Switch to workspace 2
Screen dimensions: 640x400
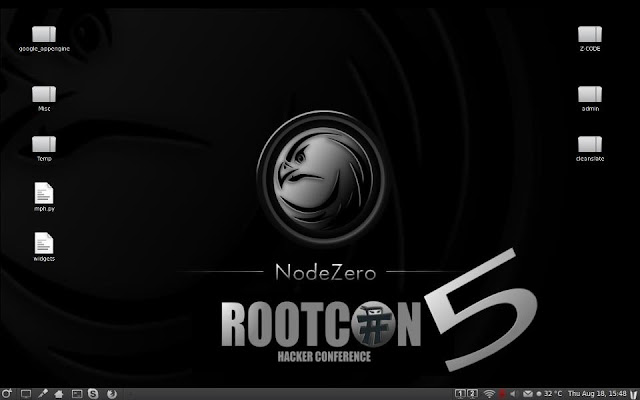pyautogui.click(x=472, y=394)
